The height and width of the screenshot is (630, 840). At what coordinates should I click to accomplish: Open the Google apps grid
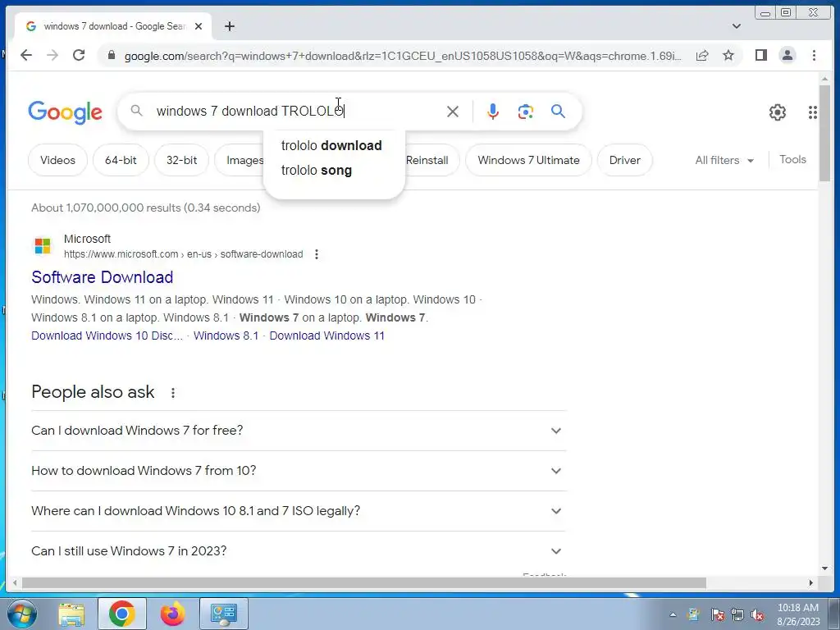tap(813, 112)
